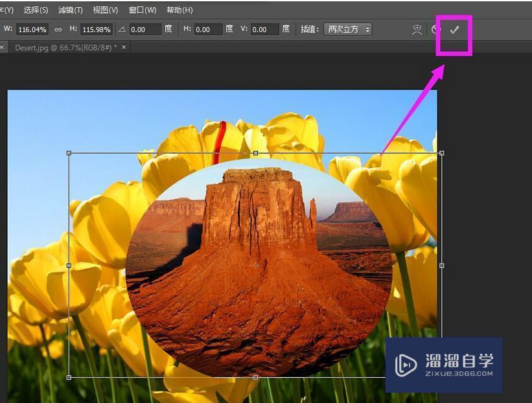Viewport: 532px width, 403px height.
Task: Click the rotation angle field
Action: click(145, 30)
